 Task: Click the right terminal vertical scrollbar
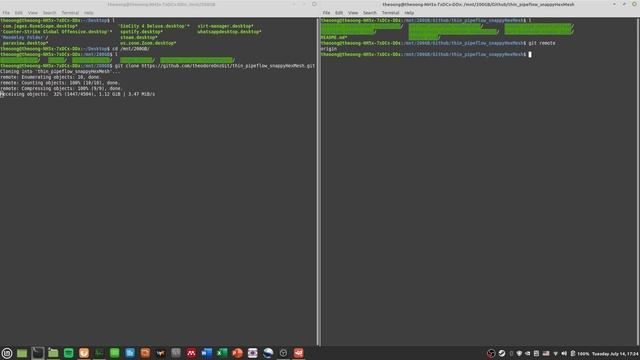[x=638, y=182]
